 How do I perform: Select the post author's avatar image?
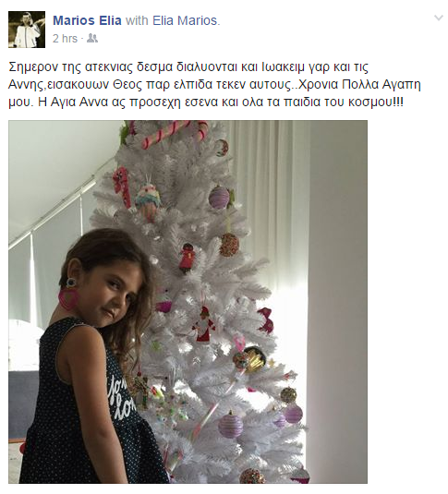[27, 30]
